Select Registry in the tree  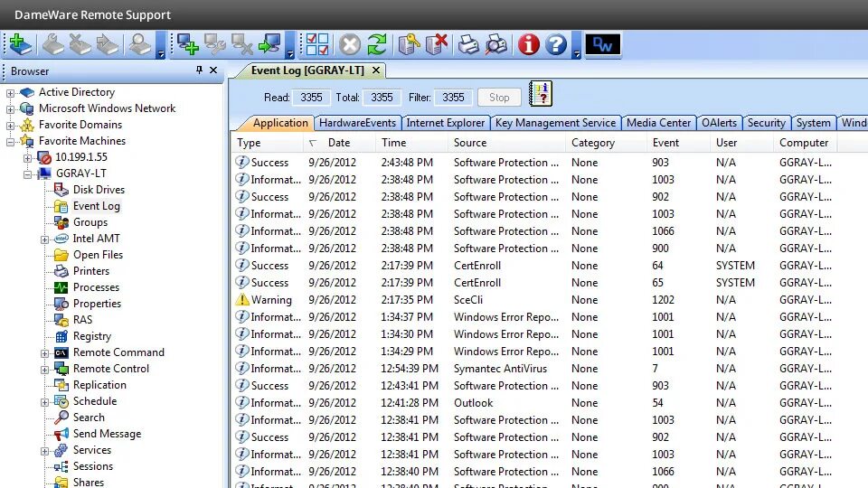pos(92,336)
